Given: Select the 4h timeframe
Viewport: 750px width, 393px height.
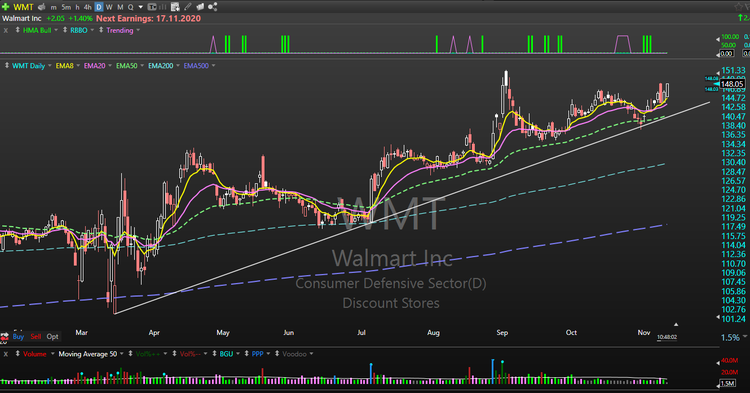Looking at the screenshot, I should coord(88,7).
